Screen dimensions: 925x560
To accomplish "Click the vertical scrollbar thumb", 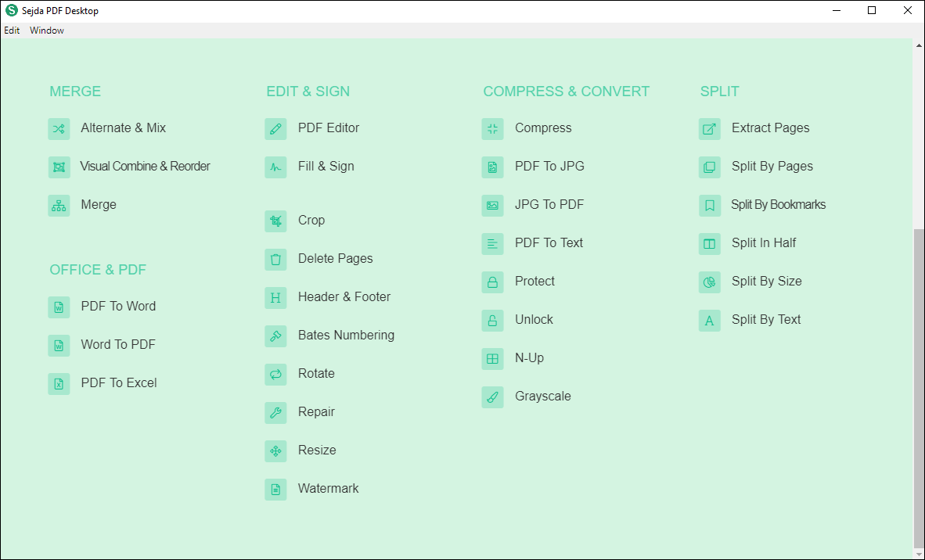I will (919, 383).
